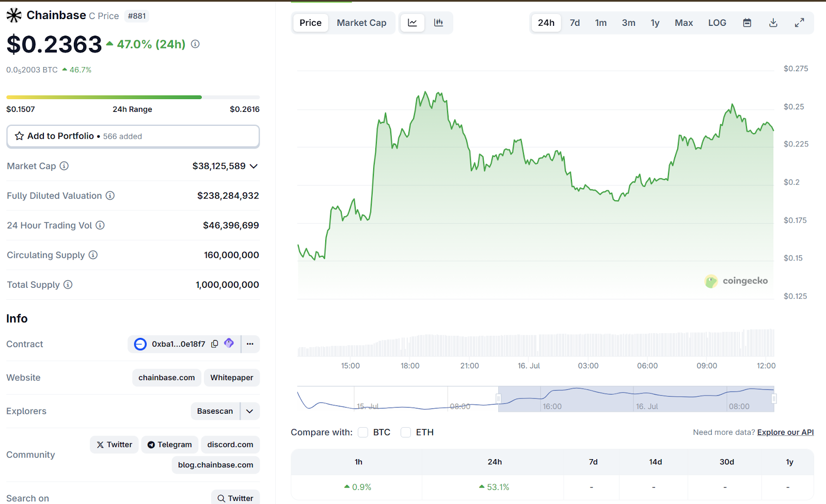Click the 24h column header in the performance table
Image resolution: width=826 pixels, height=504 pixels.
click(495, 462)
